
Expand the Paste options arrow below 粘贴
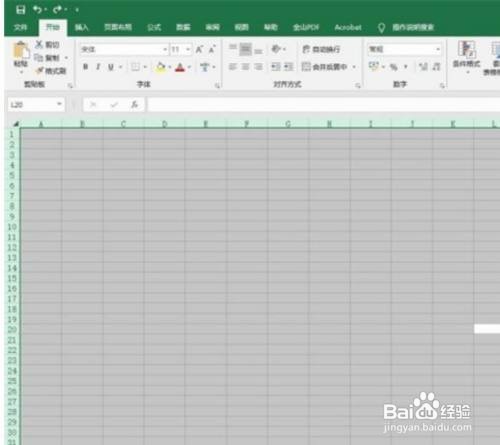(x=21, y=72)
